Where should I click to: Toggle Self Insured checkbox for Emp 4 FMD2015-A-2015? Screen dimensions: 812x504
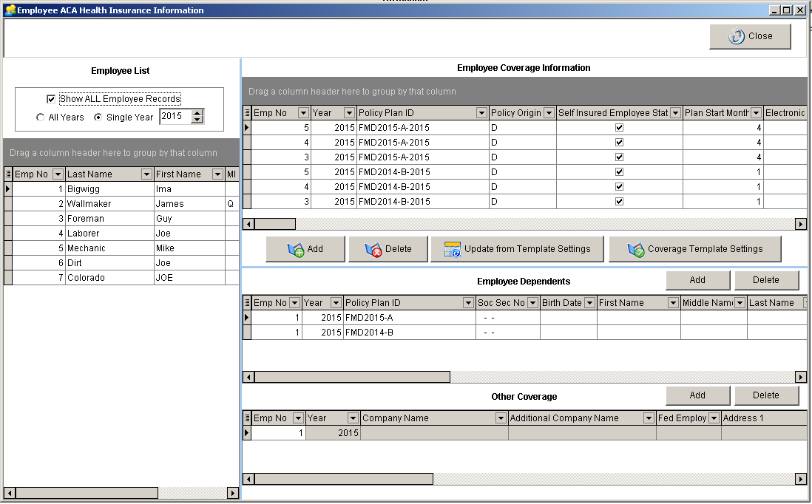pos(620,143)
